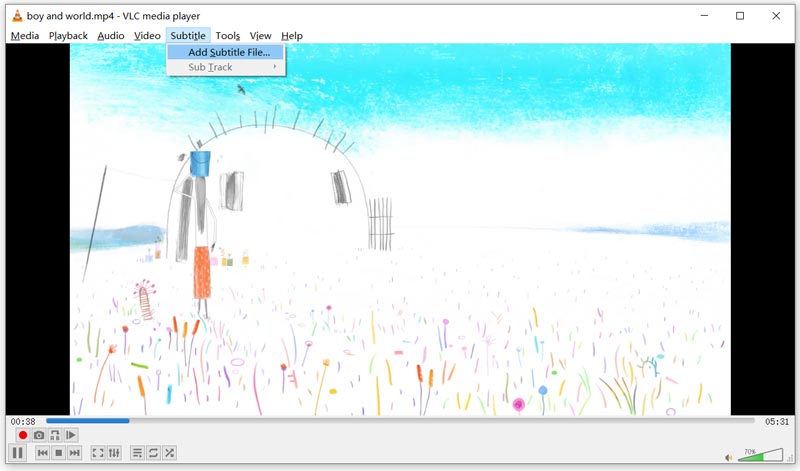This screenshot has width=800, height=471.
Task: Skip to previous media
Action: tap(43, 453)
